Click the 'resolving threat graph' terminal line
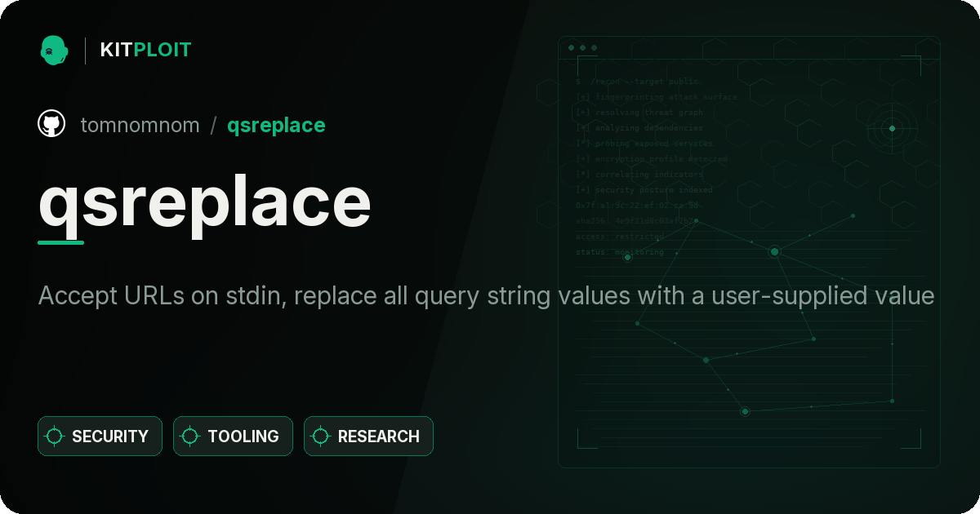 [639, 113]
